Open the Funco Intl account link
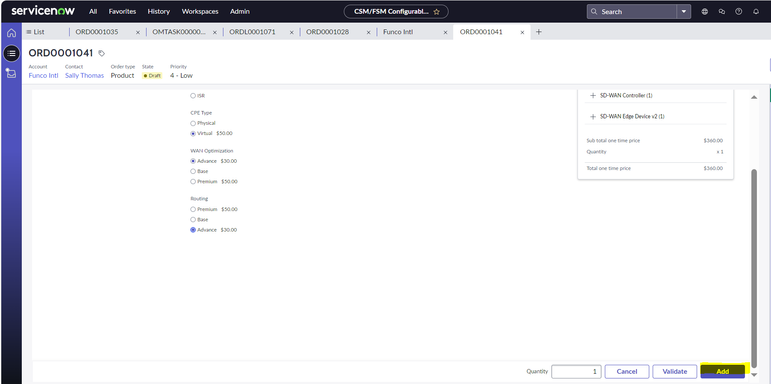Viewport: 771px width, 384px height. tap(43, 76)
